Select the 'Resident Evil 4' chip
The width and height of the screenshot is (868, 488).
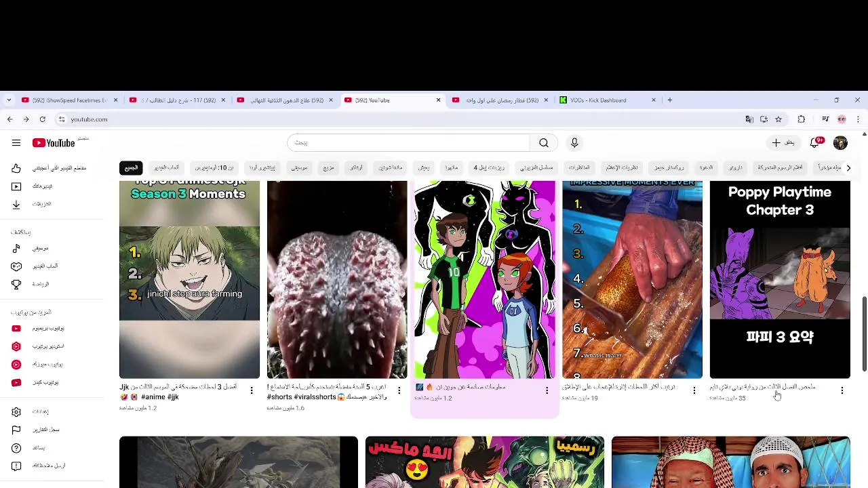click(489, 167)
